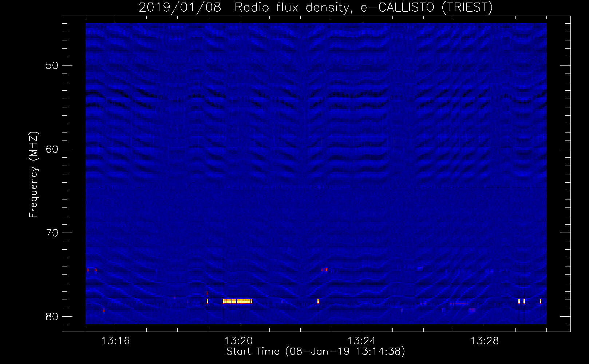589x364 pixels.
Task: Click the 50 frequency tick label
Action: pyautogui.click(x=52, y=66)
